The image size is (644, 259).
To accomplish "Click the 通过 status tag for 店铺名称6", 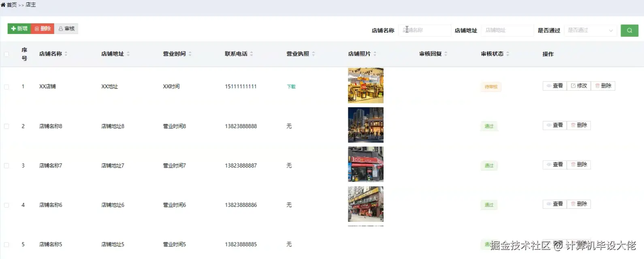I will [x=489, y=205].
